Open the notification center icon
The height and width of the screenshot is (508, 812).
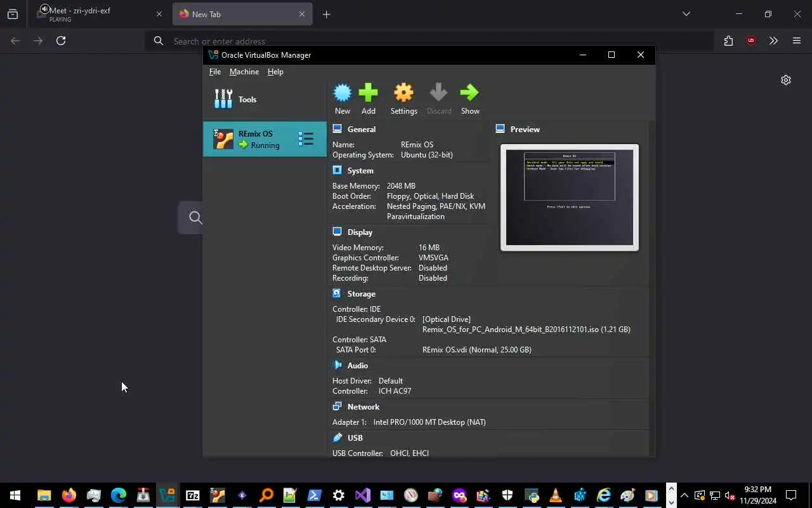click(x=791, y=495)
